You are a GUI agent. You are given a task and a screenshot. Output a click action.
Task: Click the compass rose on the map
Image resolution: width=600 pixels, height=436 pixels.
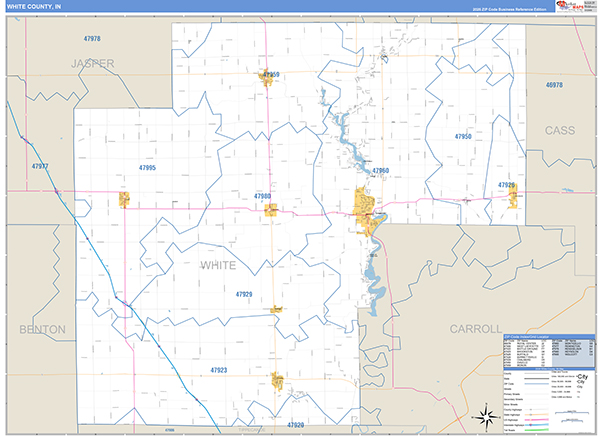(486, 416)
